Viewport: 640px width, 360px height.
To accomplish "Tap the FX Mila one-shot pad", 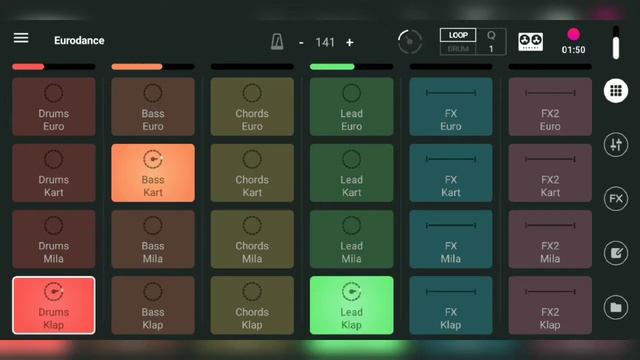I will tap(451, 239).
